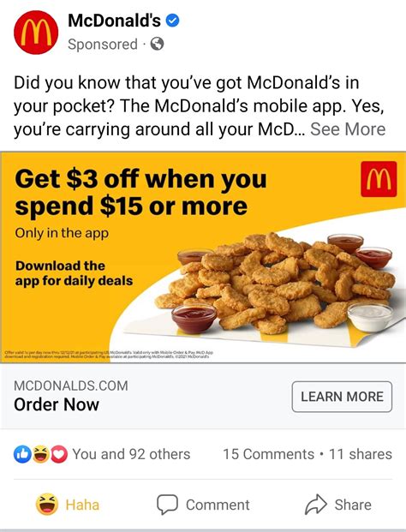
Task: Click the blue Like reaction icon
Action: [x=22, y=454]
